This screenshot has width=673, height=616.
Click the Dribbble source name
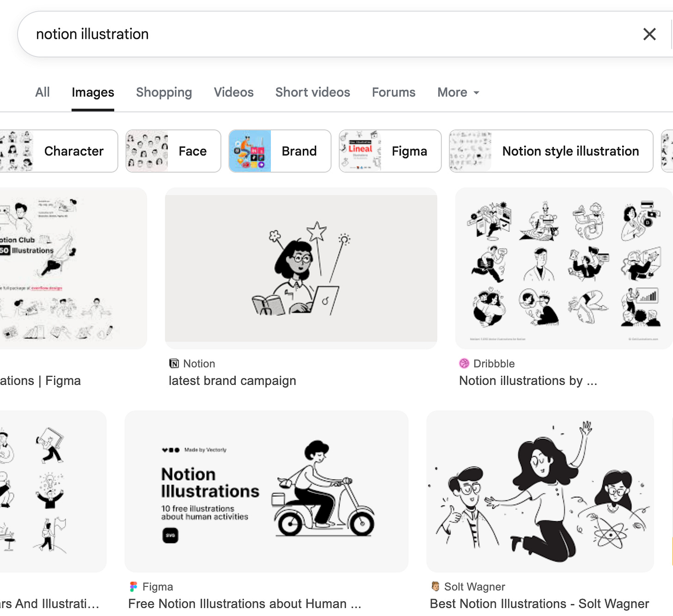(494, 364)
